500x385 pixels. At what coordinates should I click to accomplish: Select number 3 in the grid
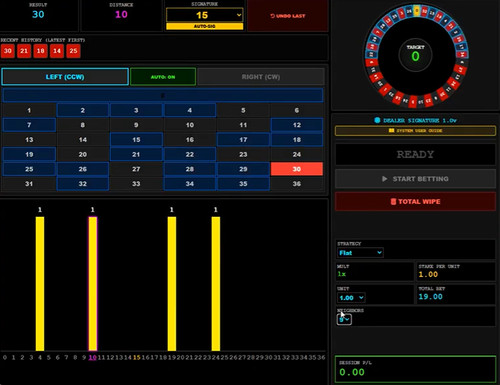[x=136, y=110]
